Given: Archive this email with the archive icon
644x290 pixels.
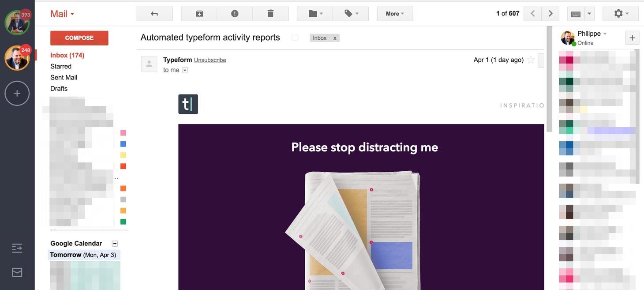Looking at the screenshot, I should click(x=199, y=14).
